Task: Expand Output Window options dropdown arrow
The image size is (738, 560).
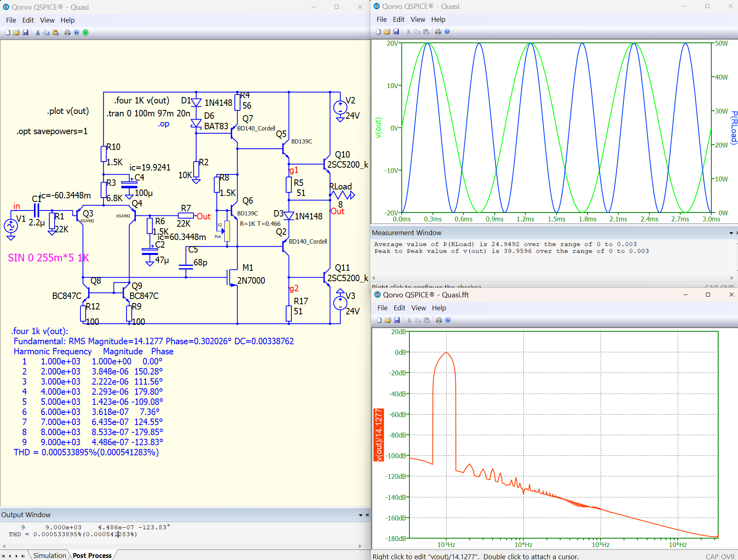Action: (x=361, y=515)
